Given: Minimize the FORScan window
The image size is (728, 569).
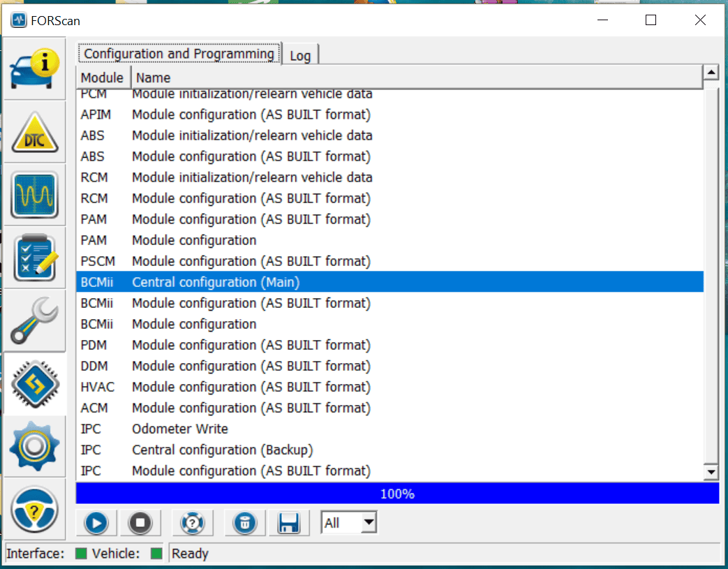Looking at the screenshot, I should [602, 20].
